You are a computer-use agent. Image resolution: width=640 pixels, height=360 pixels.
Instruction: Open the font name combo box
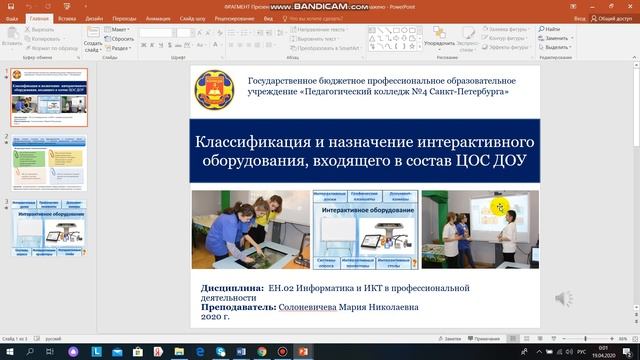[158, 33]
